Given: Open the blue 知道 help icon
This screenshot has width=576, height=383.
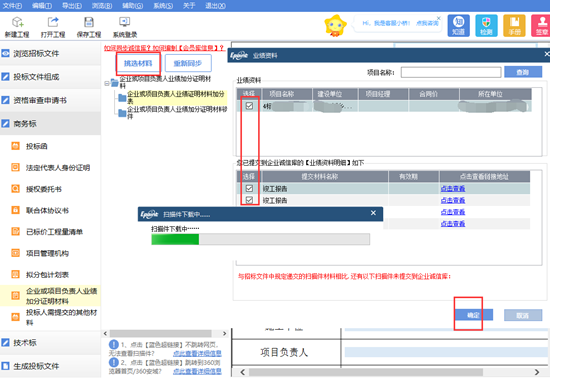Looking at the screenshot, I should (458, 25).
